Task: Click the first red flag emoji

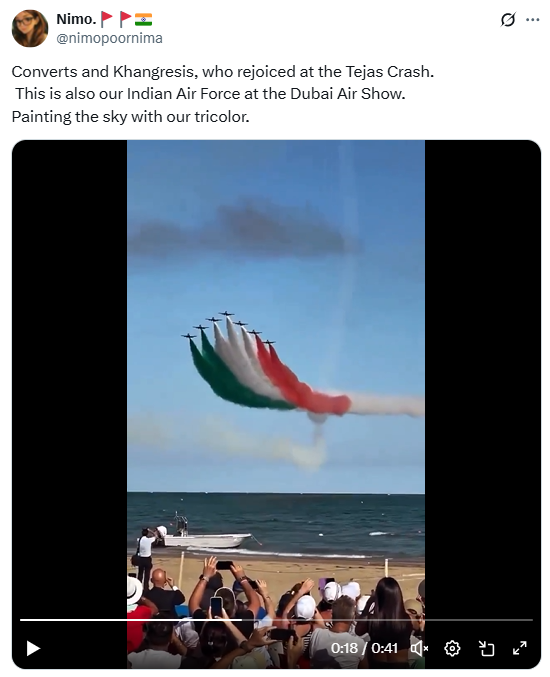Action: pyautogui.click(x=106, y=19)
